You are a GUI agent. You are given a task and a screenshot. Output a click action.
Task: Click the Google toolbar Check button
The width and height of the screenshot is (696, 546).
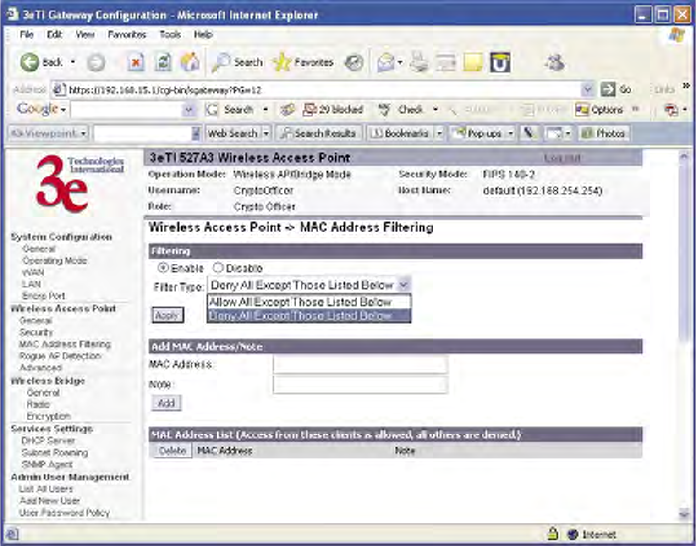point(401,110)
